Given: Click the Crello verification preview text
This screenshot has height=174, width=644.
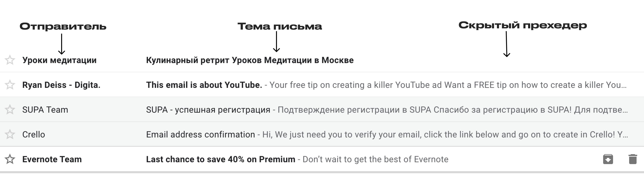Looking at the screenshot, I should [x=445, y=134].
